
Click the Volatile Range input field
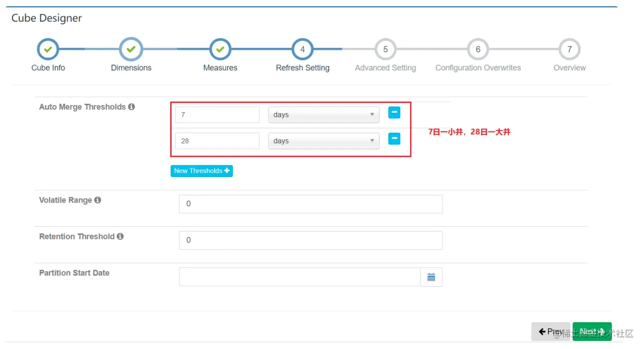[x=311, y=204]
